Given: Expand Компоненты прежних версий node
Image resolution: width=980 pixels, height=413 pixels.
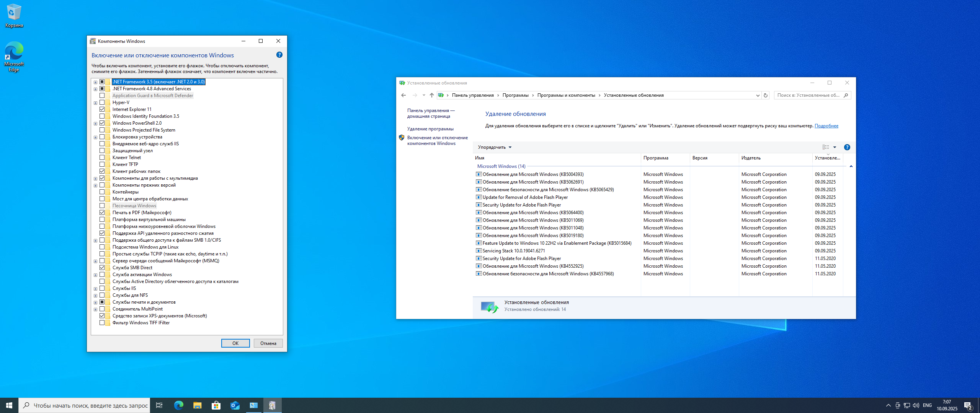Looking at the screenshot, I should [x=96, y=185].
